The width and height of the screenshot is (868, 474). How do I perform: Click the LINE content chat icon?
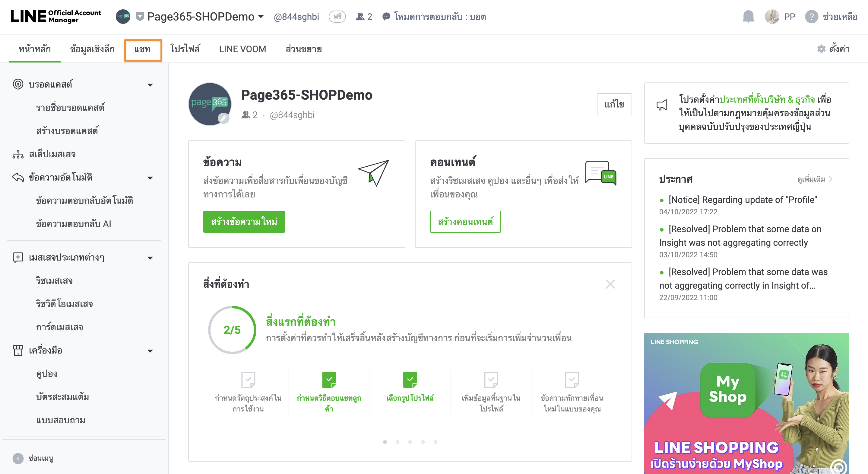point(601,173)
